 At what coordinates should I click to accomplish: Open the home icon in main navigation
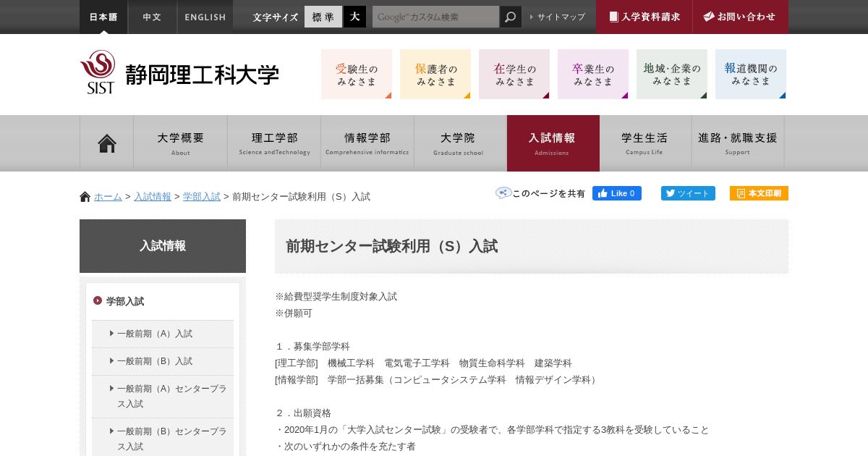click(x=106, y=143)
